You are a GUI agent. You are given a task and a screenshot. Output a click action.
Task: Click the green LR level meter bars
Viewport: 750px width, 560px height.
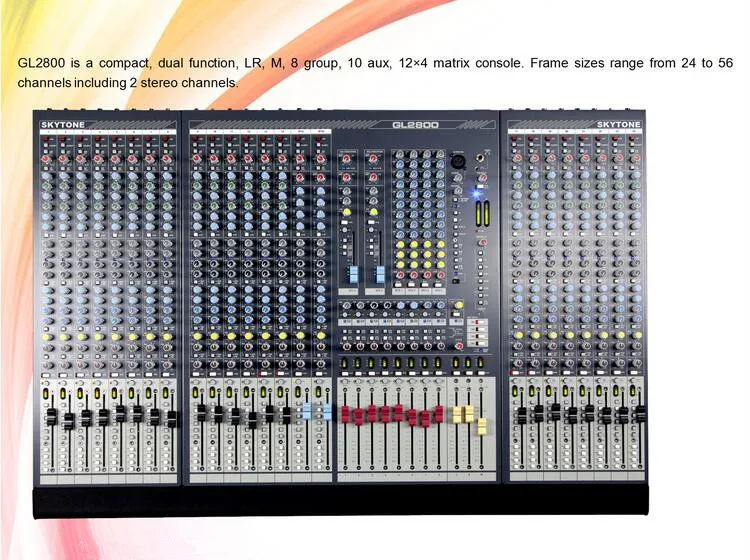[x=482, y=214]
